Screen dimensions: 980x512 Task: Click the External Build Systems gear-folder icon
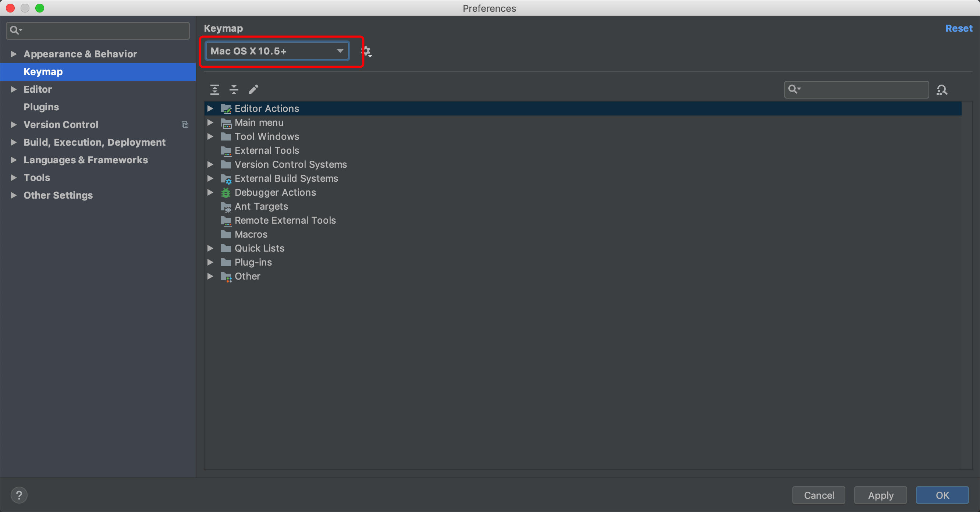click(x=226, y=179)
